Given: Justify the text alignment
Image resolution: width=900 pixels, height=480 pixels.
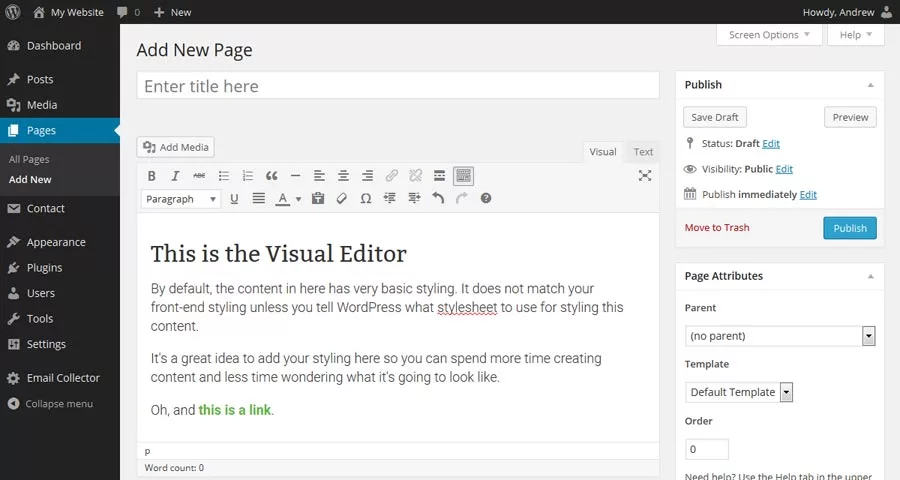Looking at the screenshot, I should point(259,199).
